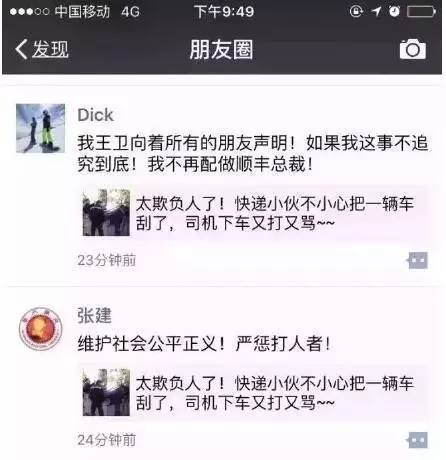Tap the rotation lock status icon

click(x=356, y=11)
